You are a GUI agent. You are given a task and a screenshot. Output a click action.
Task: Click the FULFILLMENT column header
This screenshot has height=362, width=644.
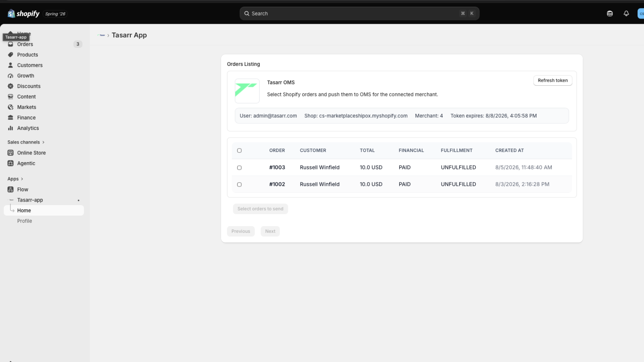pos(456,150)
